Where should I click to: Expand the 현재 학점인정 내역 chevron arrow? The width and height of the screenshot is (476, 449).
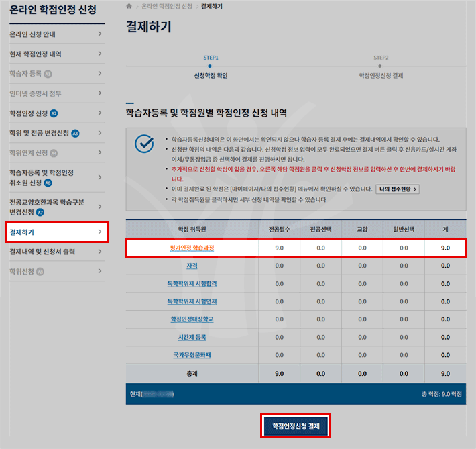(99, 54)
